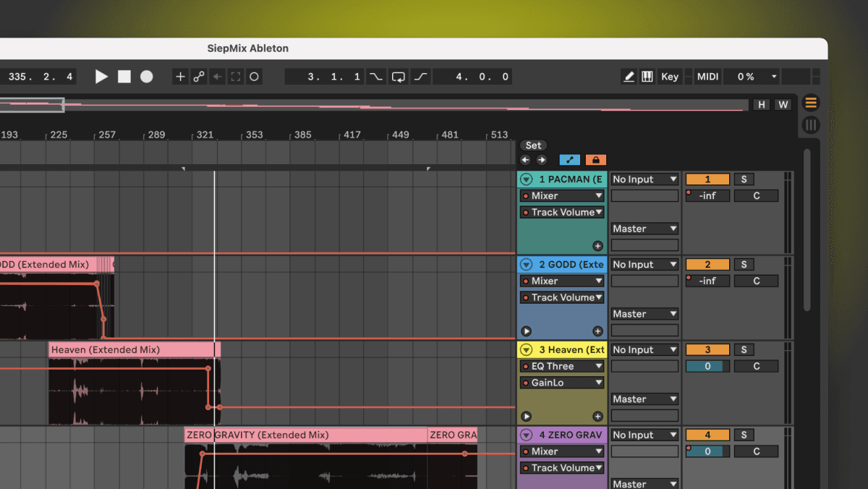Click play icon on Heaven track
The width and height of the screenshot is (868, 489).
(527, 417)
